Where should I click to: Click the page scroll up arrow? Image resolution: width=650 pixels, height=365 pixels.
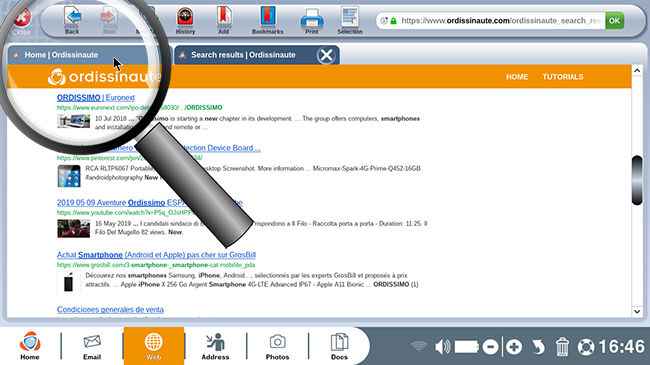(637, 71)
